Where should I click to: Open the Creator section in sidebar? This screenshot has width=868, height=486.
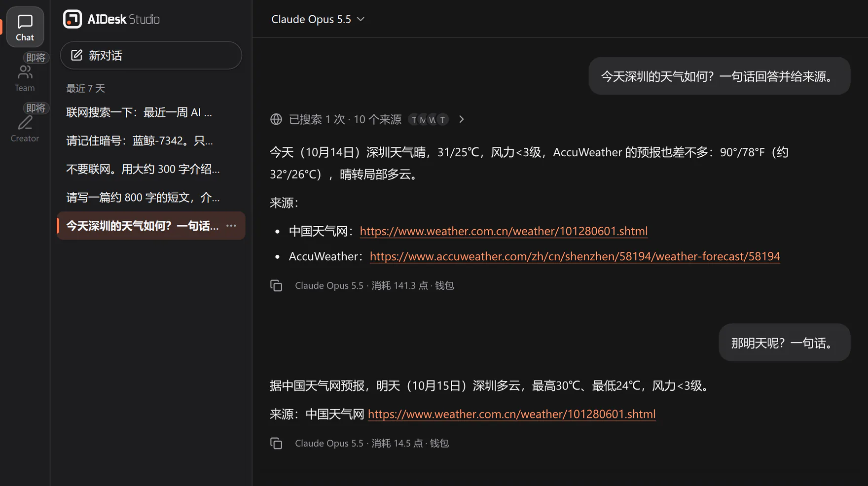coord(25,129)
